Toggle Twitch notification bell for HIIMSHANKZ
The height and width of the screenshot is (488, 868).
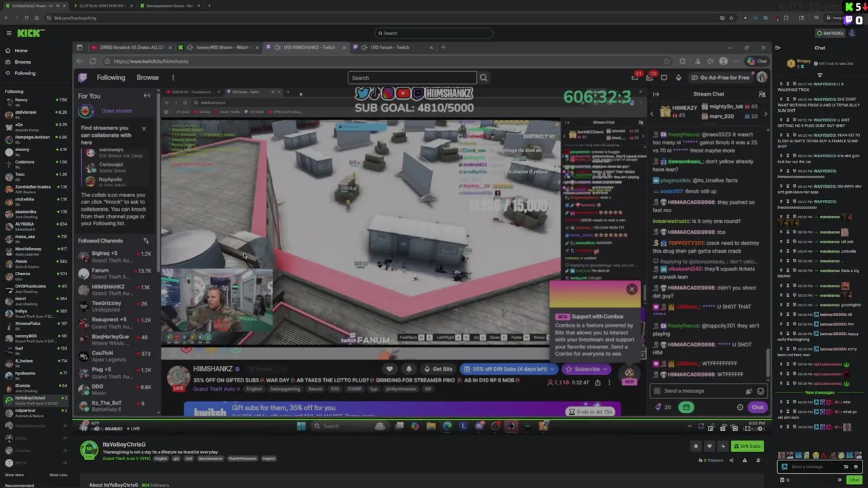click(x=409, y=369)
